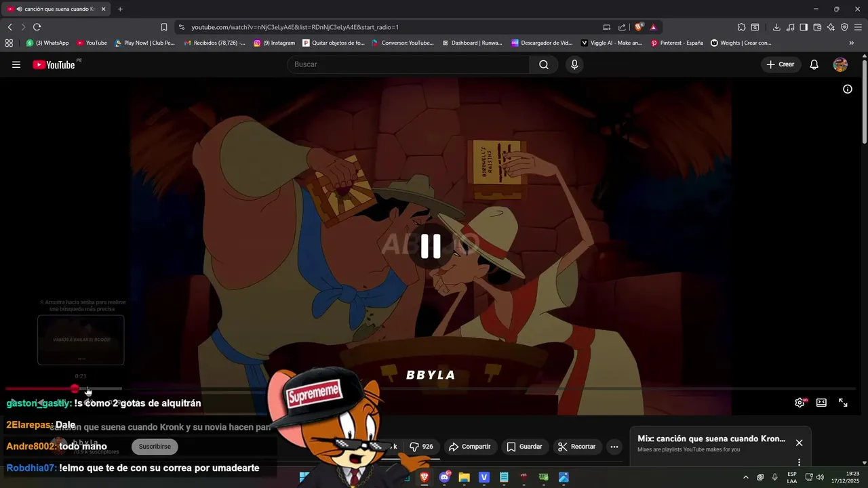The width and height of the screenshot is (868, 488).
Task: Click the bookmark icon beside address bar
Action: [x=163, y=27]
